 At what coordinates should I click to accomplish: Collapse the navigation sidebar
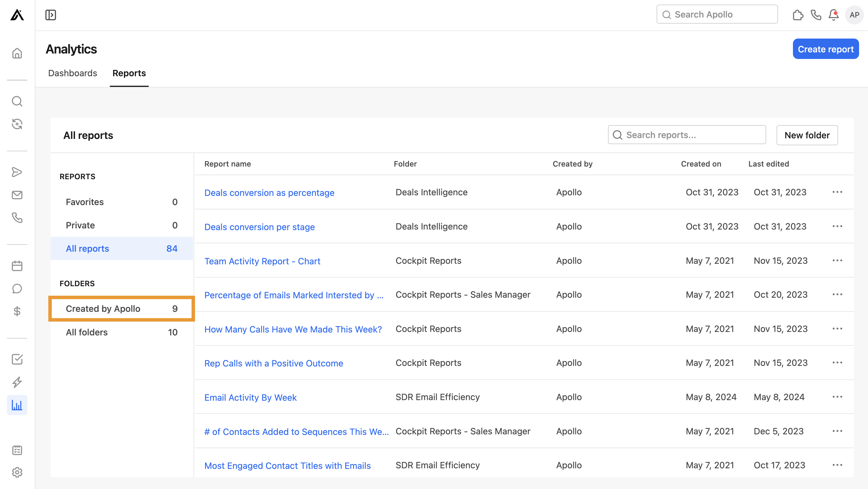[51, 15]
